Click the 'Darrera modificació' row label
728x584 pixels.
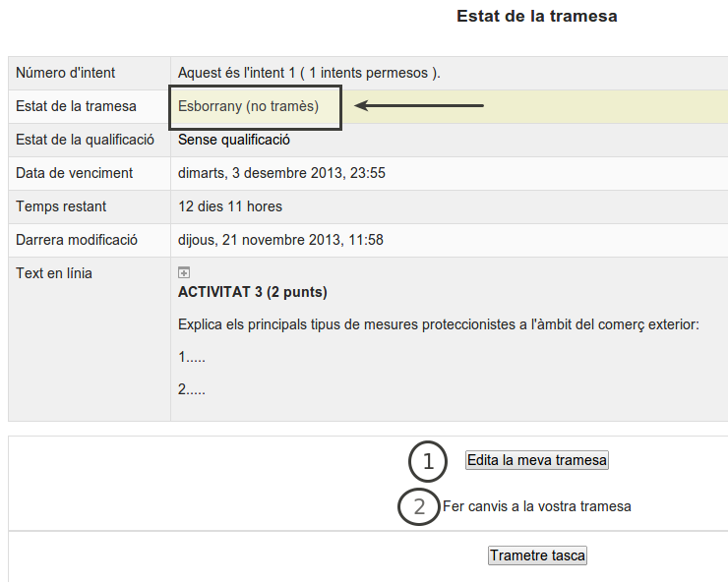coord(77,240)
